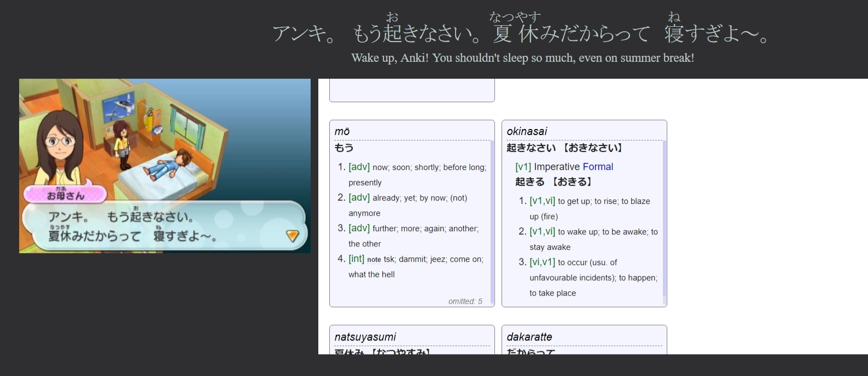Click the orange advance arrow in dialogue box
The width and height of the screenshot is (868, 376).
point(293,236)
